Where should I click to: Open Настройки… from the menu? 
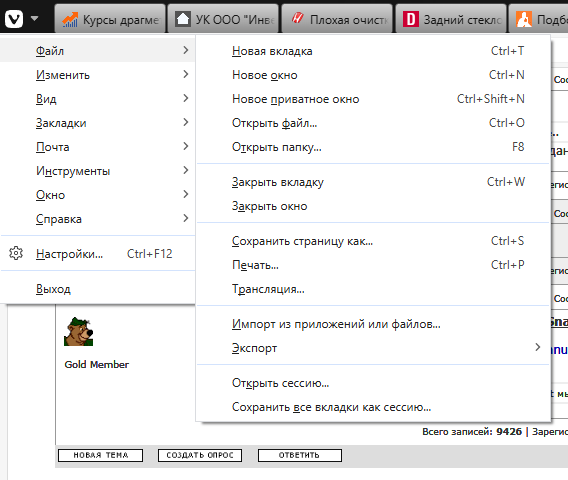pyautogui.click(x=97, y=254)
